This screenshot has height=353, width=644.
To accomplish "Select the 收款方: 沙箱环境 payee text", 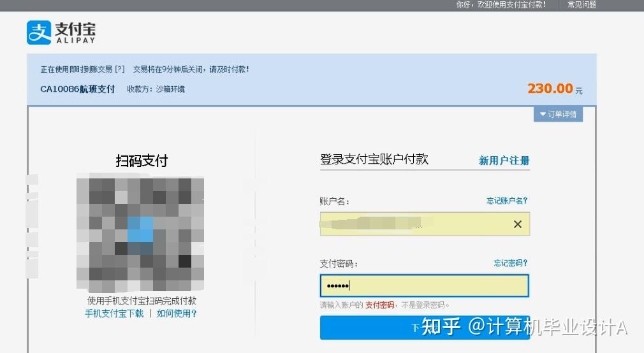I will click(156, 89).
